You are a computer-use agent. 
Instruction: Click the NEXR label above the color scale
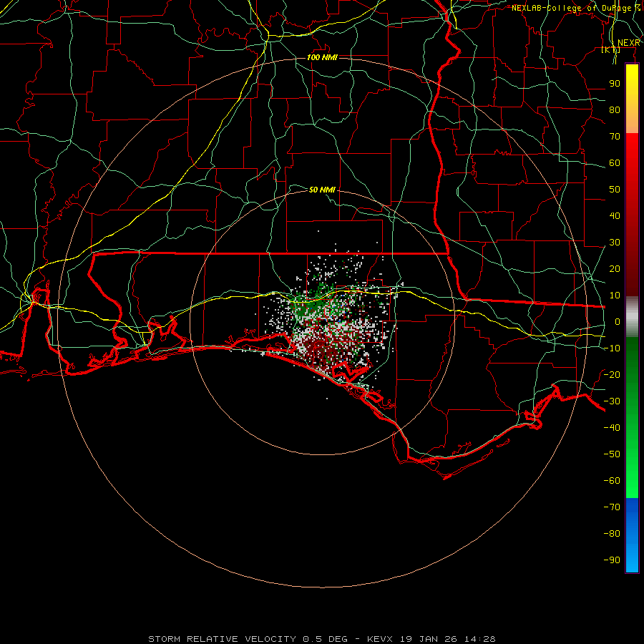click(628, 43)
